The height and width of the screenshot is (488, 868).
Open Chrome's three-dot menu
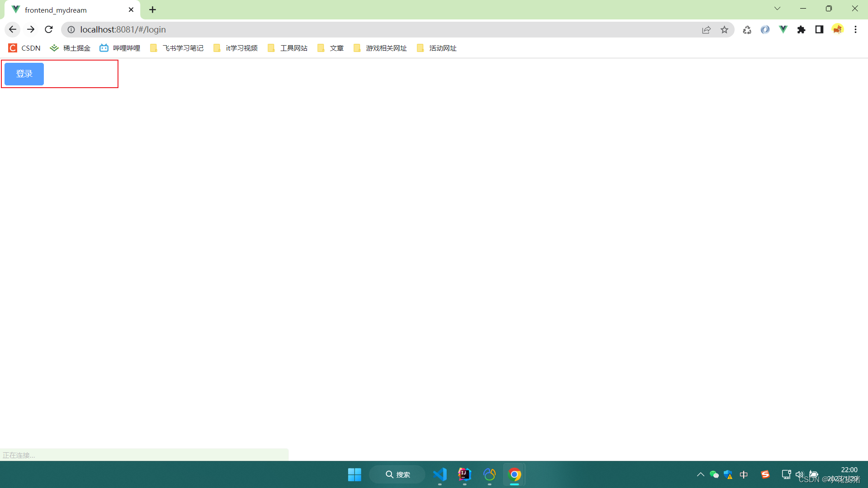[x=855, y=29]
